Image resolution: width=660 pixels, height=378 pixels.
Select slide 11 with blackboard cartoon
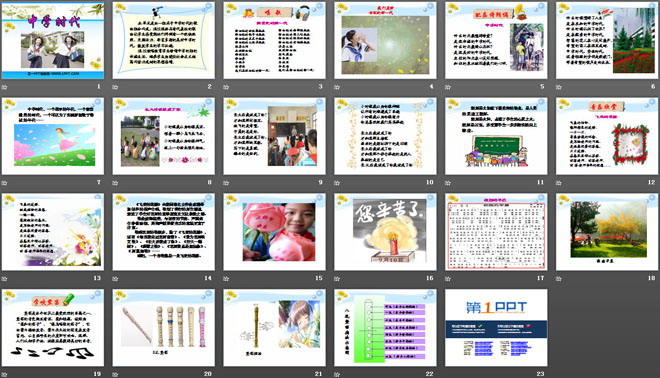tap(496, 136)
